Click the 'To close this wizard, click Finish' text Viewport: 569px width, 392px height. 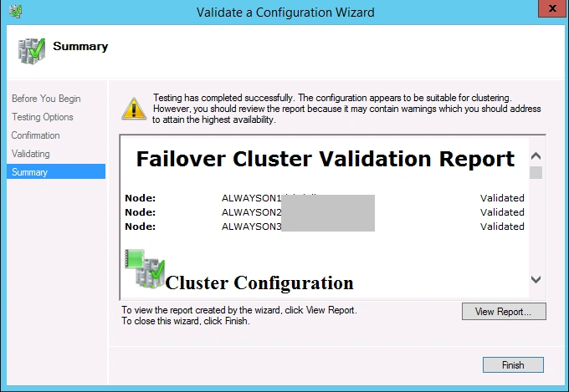coord(186,321)
